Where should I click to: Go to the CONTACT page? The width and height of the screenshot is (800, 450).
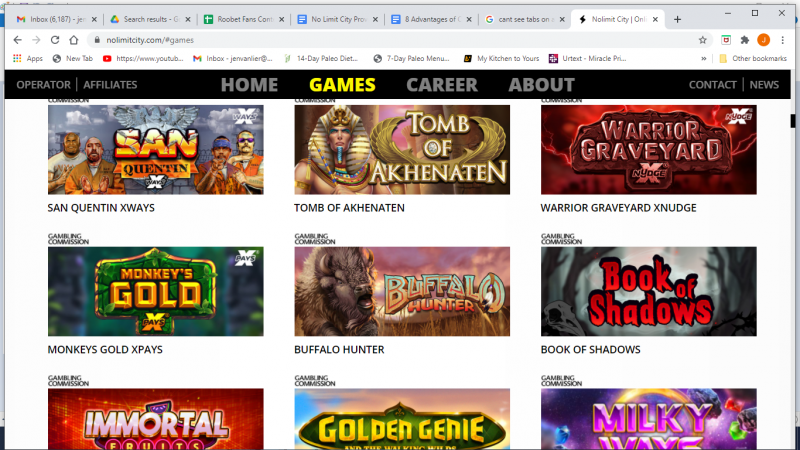point(712,85)
